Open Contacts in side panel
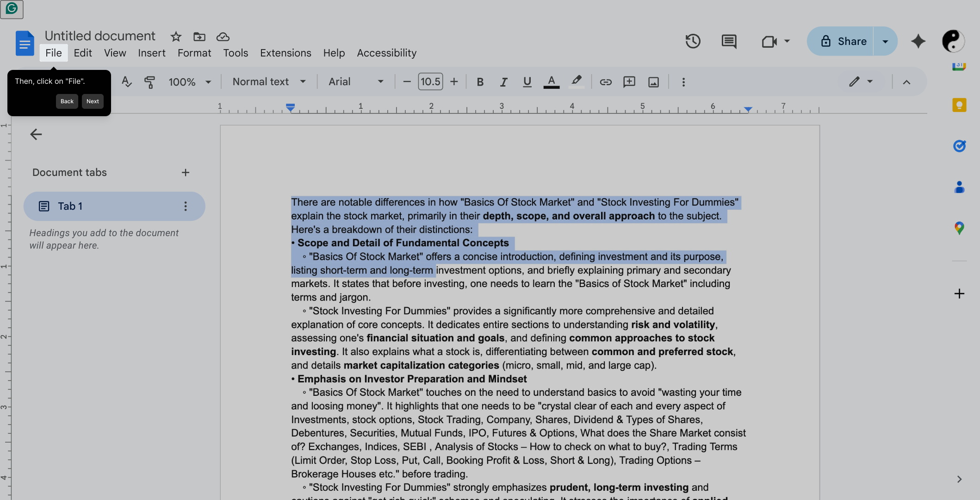 tap(959, 187)
